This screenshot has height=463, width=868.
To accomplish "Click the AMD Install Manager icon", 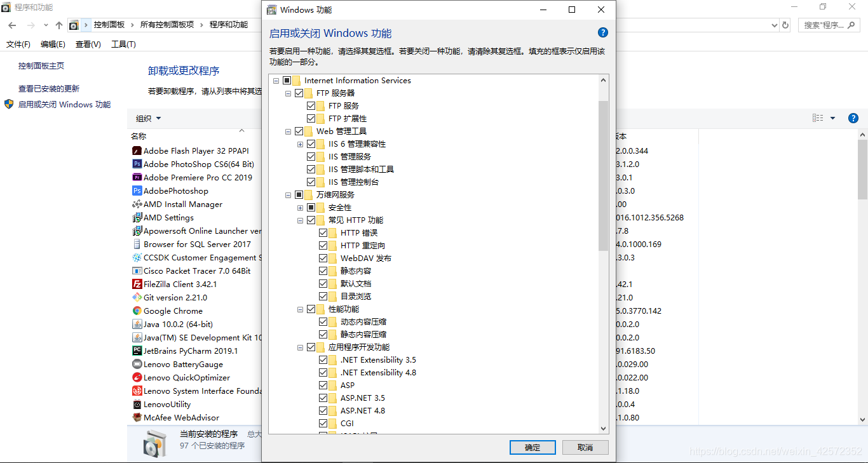I will point(137,204).
